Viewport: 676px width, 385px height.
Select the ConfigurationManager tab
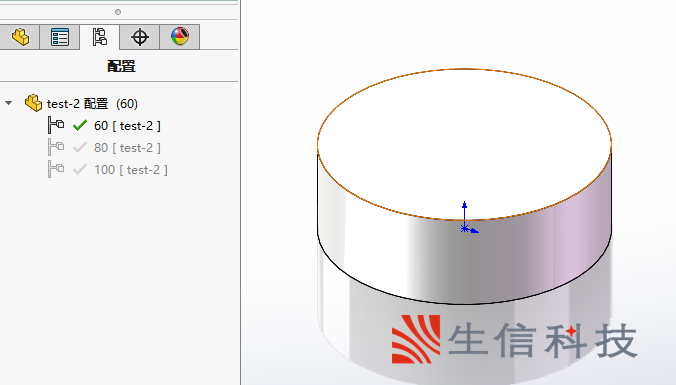pyautogui.click(x=100, y=37)
